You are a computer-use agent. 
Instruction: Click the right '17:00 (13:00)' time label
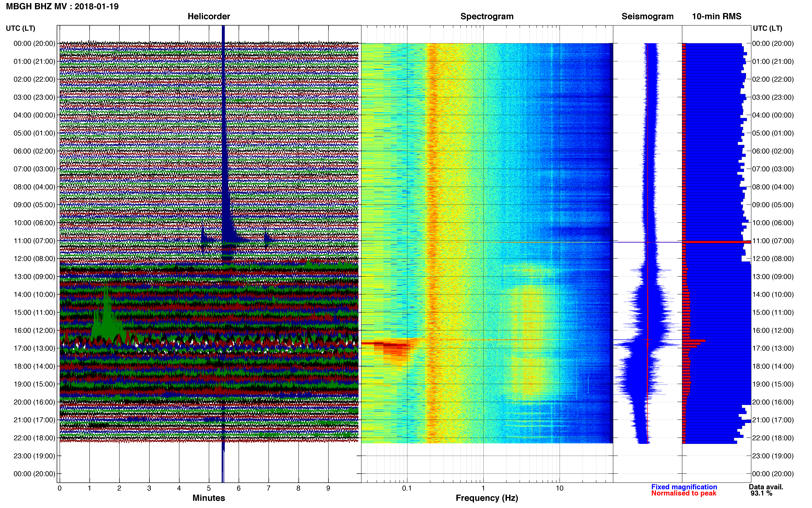coord(773,348)
